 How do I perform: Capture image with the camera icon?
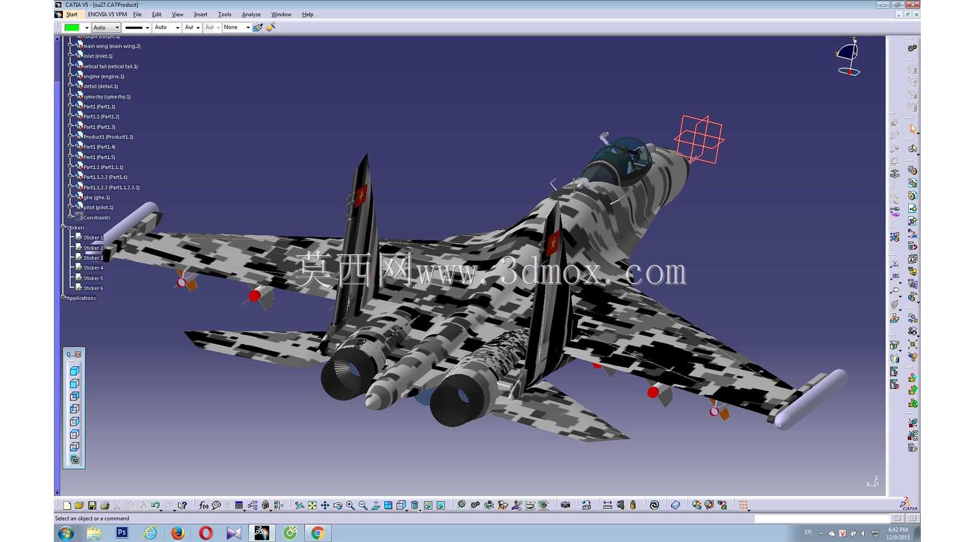click(x=565, y=505)
